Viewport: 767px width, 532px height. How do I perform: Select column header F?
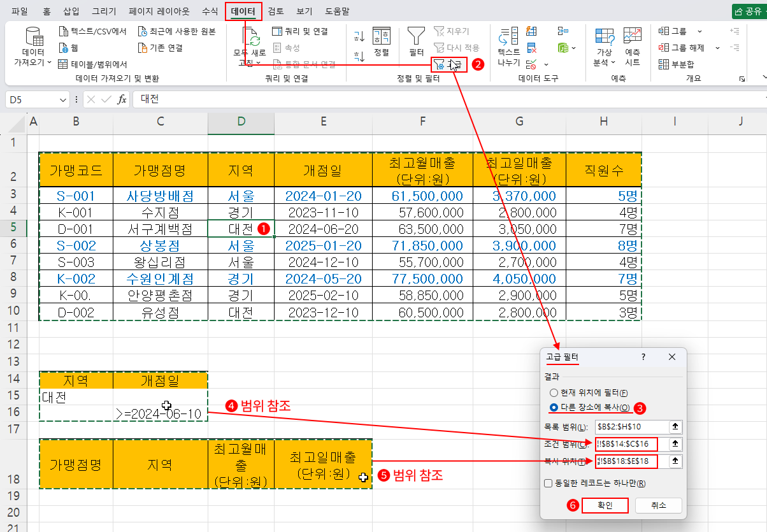(x=423, y=122)
